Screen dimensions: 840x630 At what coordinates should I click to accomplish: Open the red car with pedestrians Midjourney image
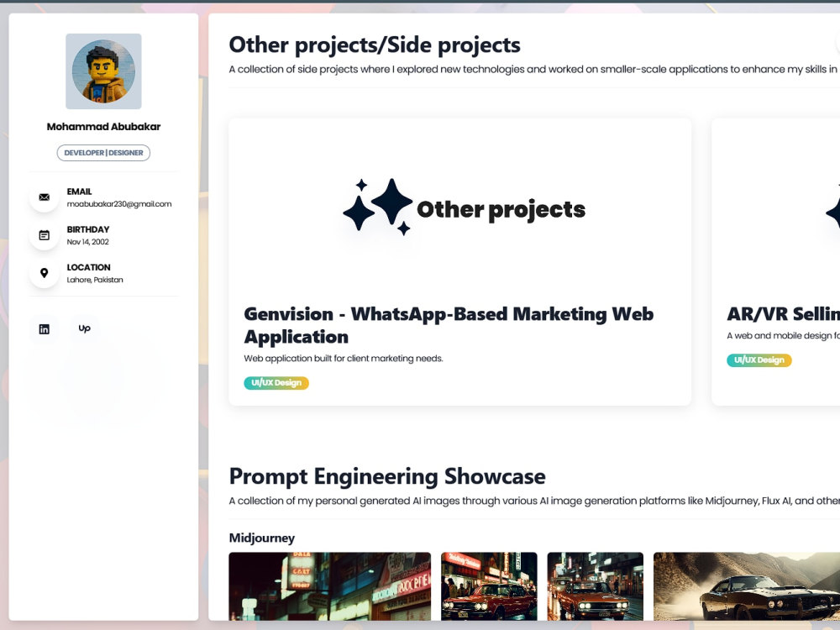(489, 586)
